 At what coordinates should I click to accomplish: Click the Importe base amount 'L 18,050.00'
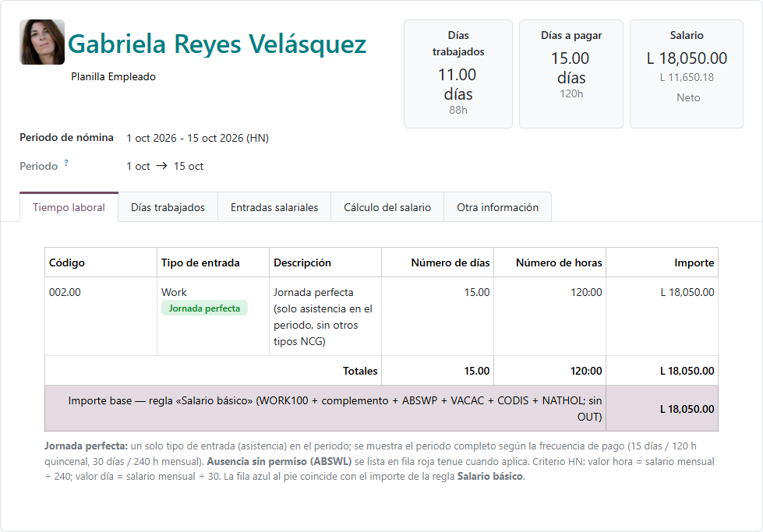click(687, 409)
